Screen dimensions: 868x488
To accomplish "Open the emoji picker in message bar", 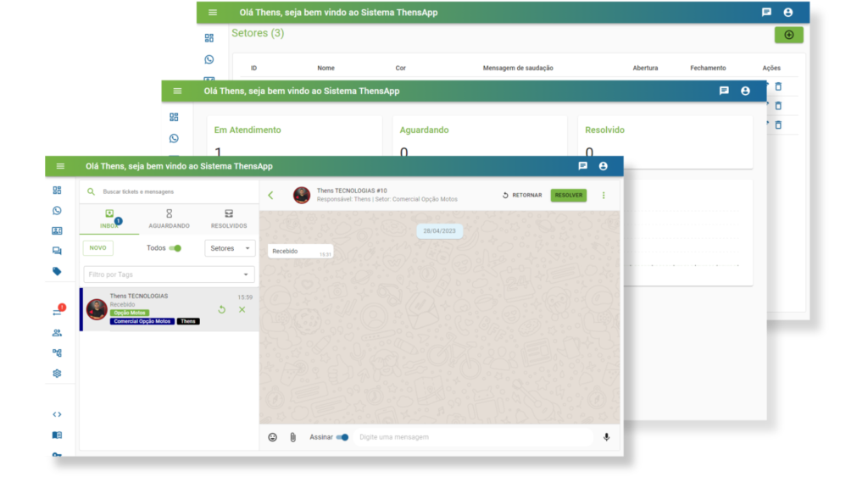I will (272, 437).
